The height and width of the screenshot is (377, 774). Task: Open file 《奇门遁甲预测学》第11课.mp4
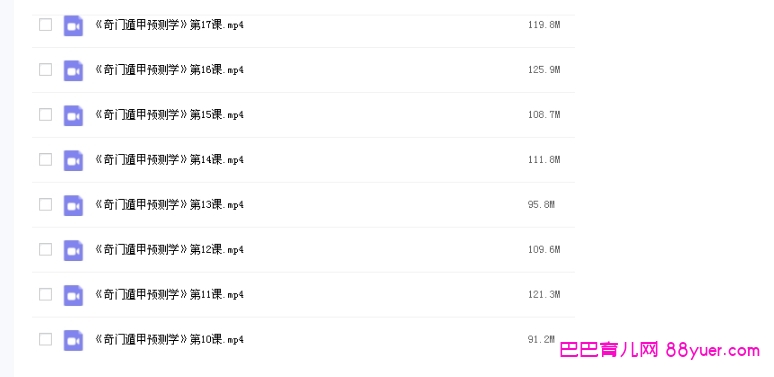(x=169, y=294)
